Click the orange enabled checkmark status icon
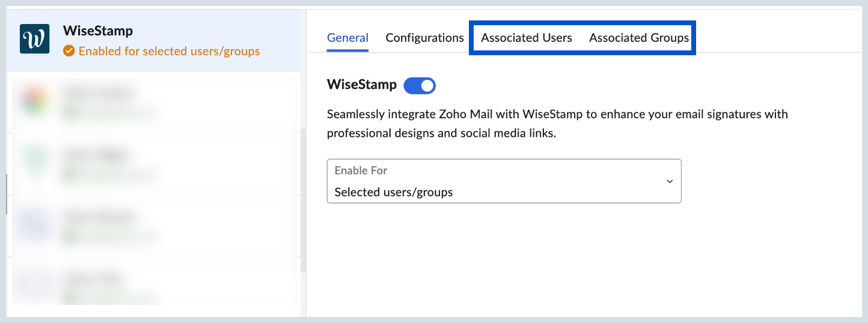The image size is (868, 323). tap(69, 51)
